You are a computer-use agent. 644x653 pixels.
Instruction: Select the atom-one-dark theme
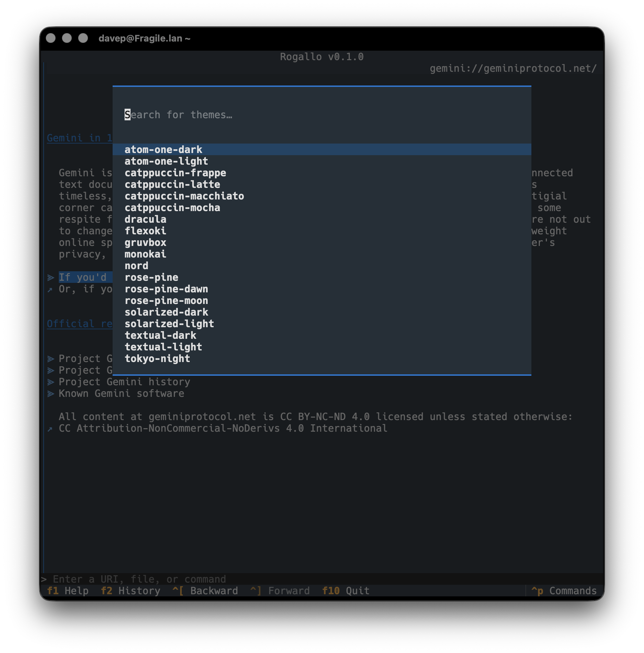(x=322, y=150)
